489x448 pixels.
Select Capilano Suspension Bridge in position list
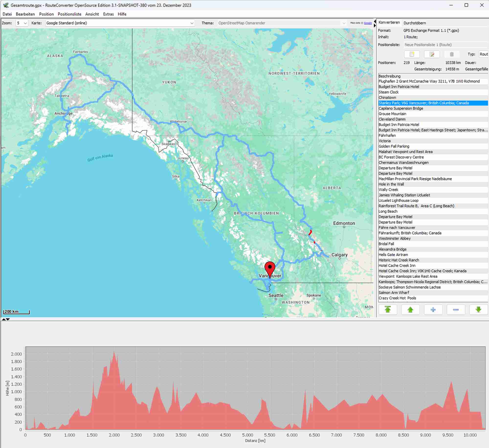coord(401,108)
